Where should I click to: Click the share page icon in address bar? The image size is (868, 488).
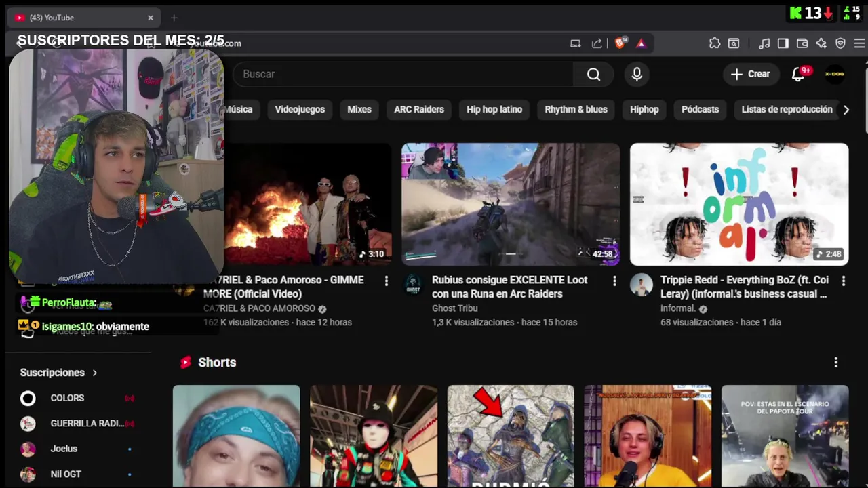tap(597, 43)
